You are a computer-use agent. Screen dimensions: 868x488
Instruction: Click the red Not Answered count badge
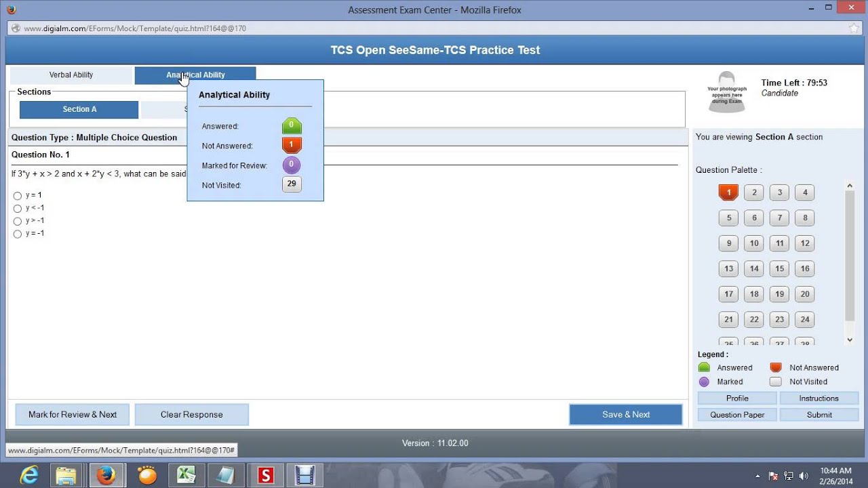292,146
